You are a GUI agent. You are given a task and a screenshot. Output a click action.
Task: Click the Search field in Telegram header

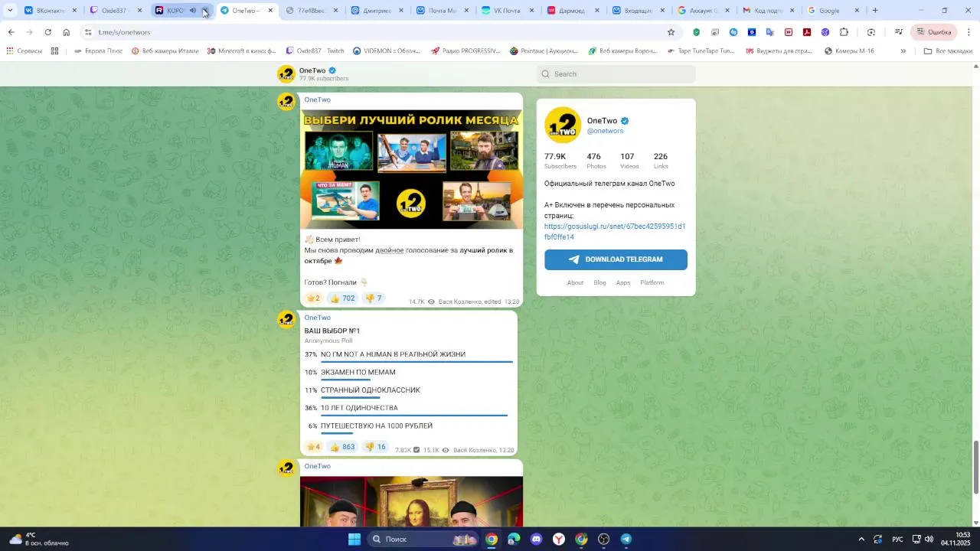pos(616,74)
